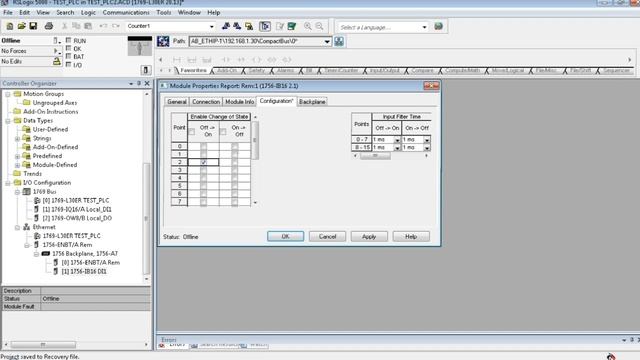Viewport: 640px width, 360px height.
Task: Open the Communications menu
Action: [126, 13]
